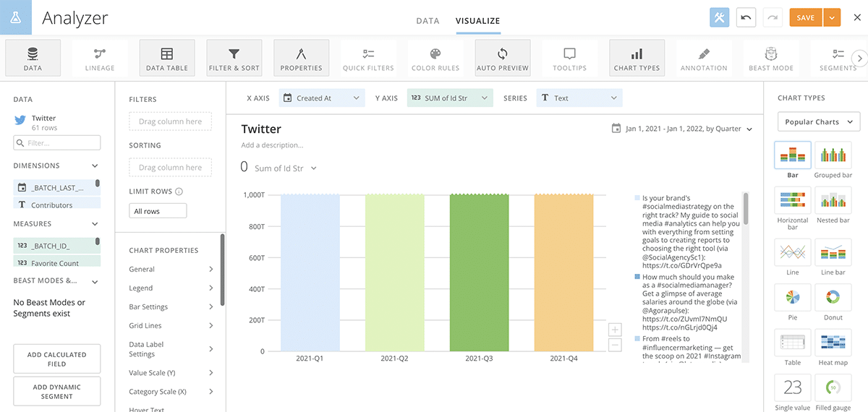Image resolution: width=868 pixels, height=412 pixels.
Task: Open the Annotation tool
Action: coord(704,58)
